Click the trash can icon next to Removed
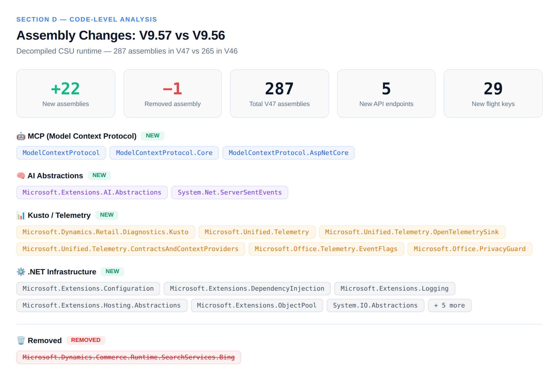Viewport: 559px width, 392px height. (x=21, y=340)
